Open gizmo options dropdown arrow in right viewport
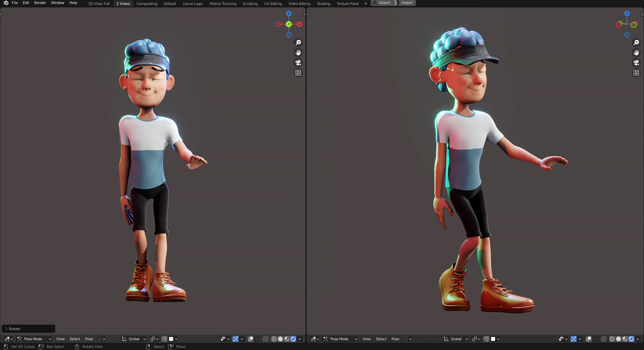This screenshot has height=350, width=644. 580,339
